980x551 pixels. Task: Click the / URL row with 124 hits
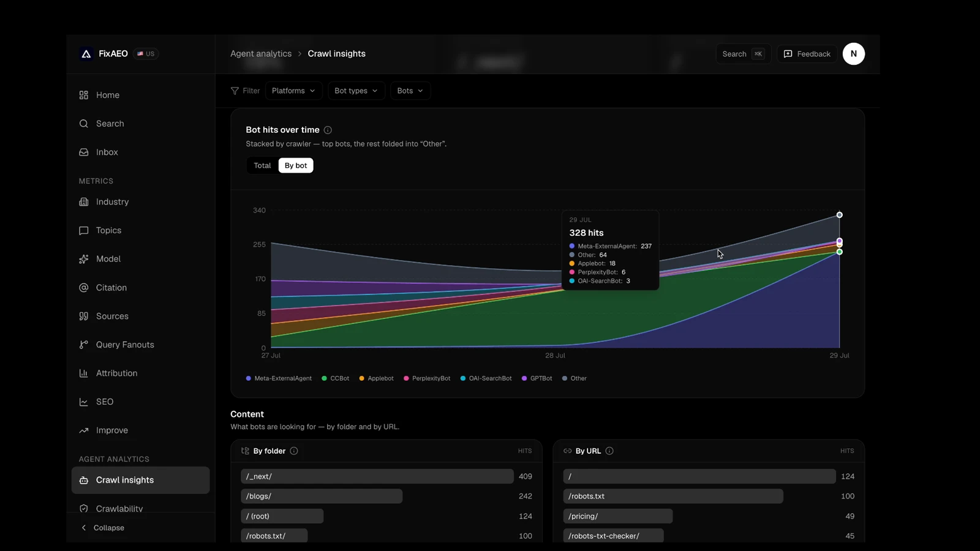coord(709,476)
